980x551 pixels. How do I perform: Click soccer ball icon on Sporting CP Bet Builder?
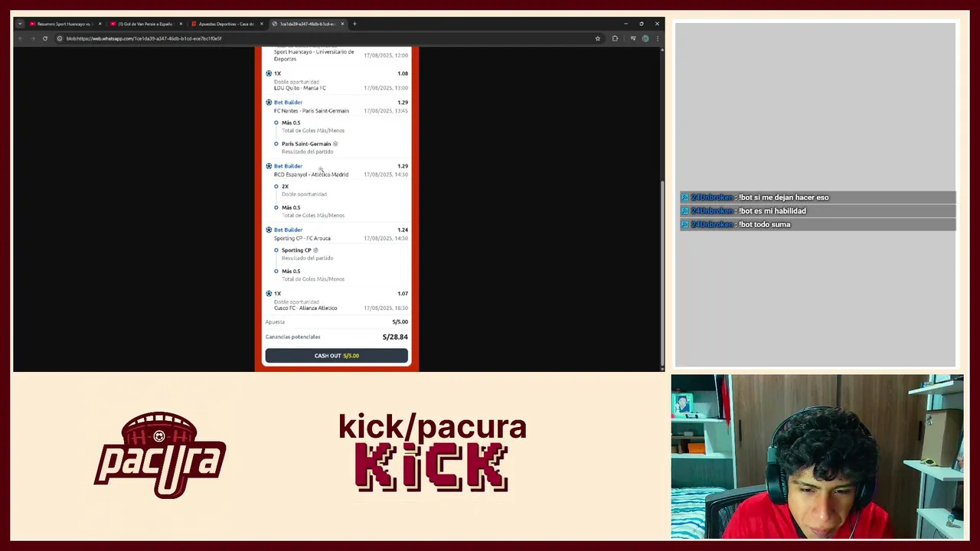[269, 230]
